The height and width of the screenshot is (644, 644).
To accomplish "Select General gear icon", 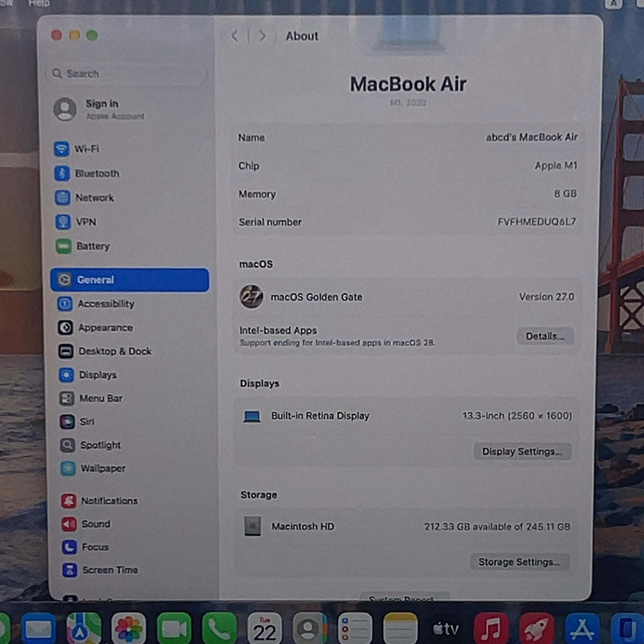I will 64,280.
